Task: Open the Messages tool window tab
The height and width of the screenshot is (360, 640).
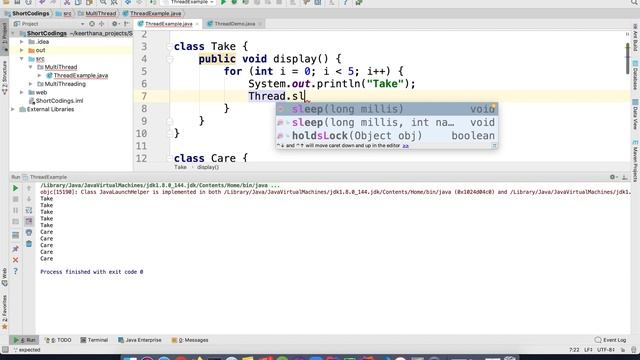Action: coord(190,340)
